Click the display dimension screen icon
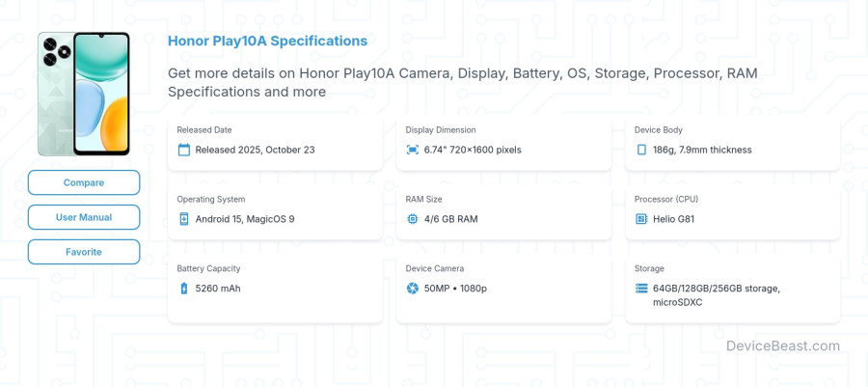868x387 pixels. [x=413, y=150]
